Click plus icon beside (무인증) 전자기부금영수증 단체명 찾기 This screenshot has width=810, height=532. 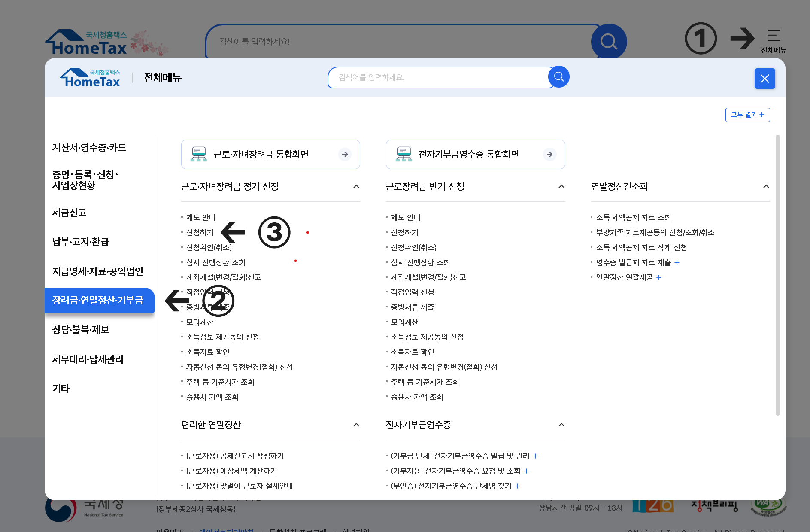(x=517, y=486)
